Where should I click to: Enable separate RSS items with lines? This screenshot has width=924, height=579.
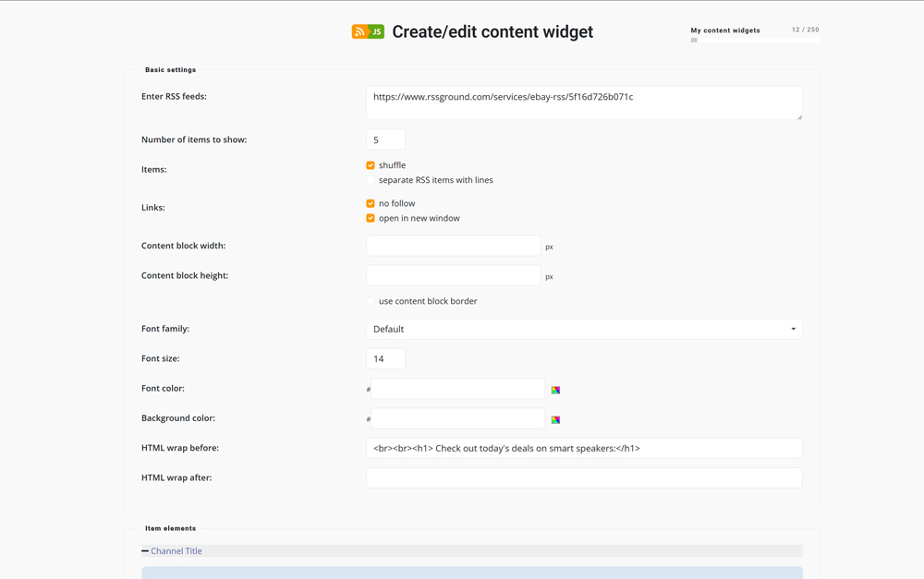click(x=371, y=180)
